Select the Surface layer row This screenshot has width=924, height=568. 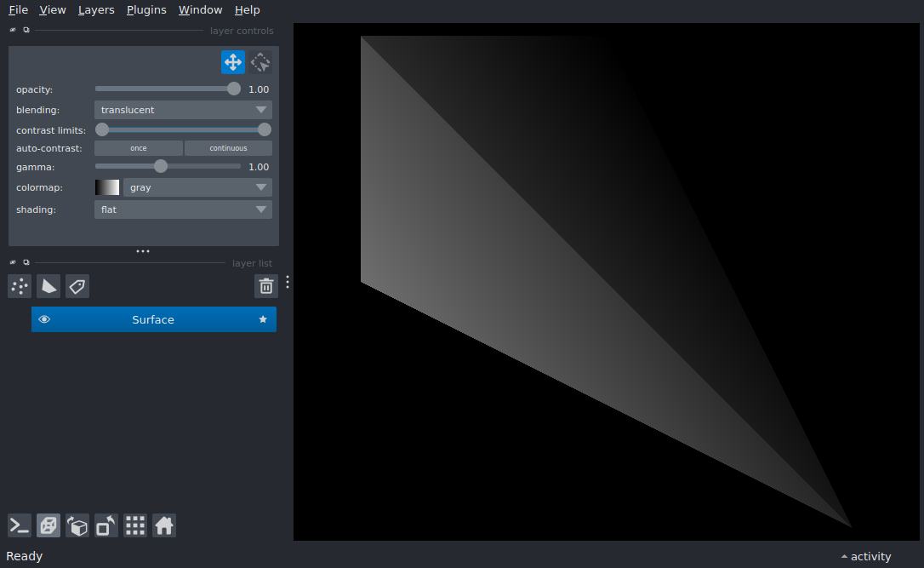click(154, 319)
